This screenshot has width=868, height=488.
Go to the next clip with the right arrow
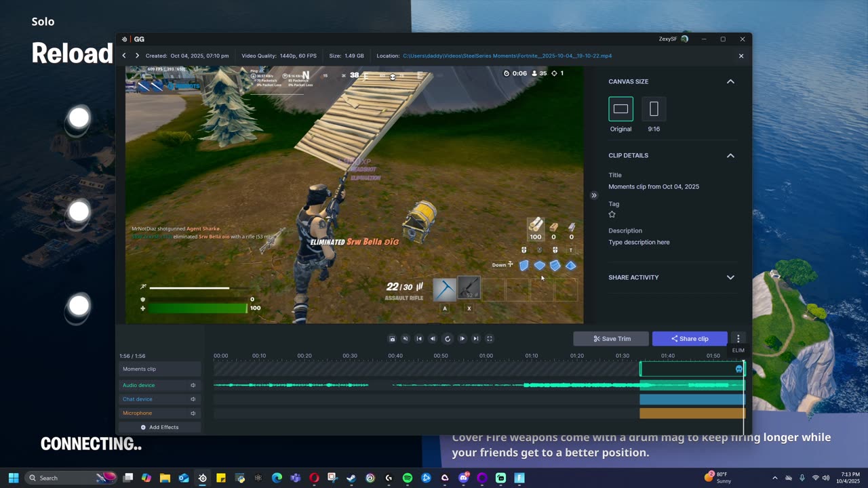(137, 56)
